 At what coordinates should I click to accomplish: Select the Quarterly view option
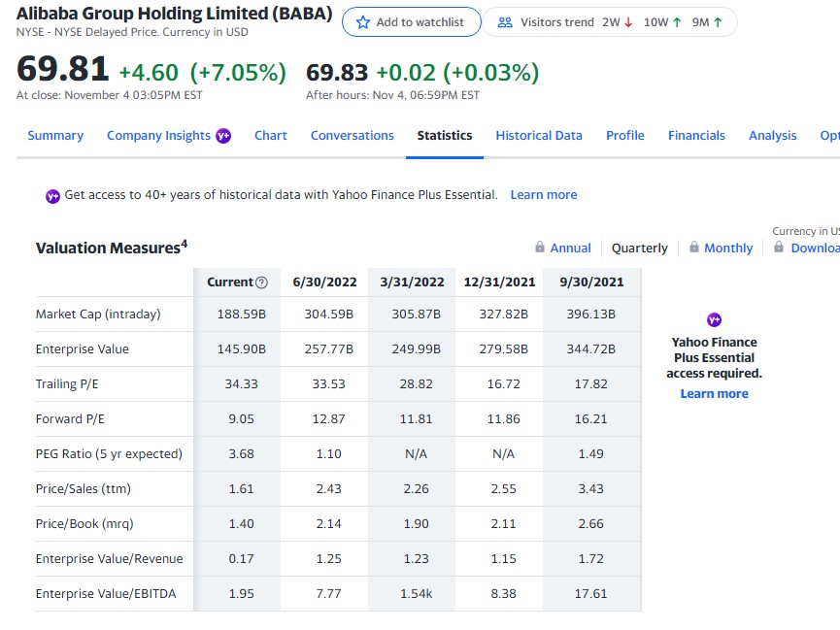pyautogui.click(x=639, y=248)
